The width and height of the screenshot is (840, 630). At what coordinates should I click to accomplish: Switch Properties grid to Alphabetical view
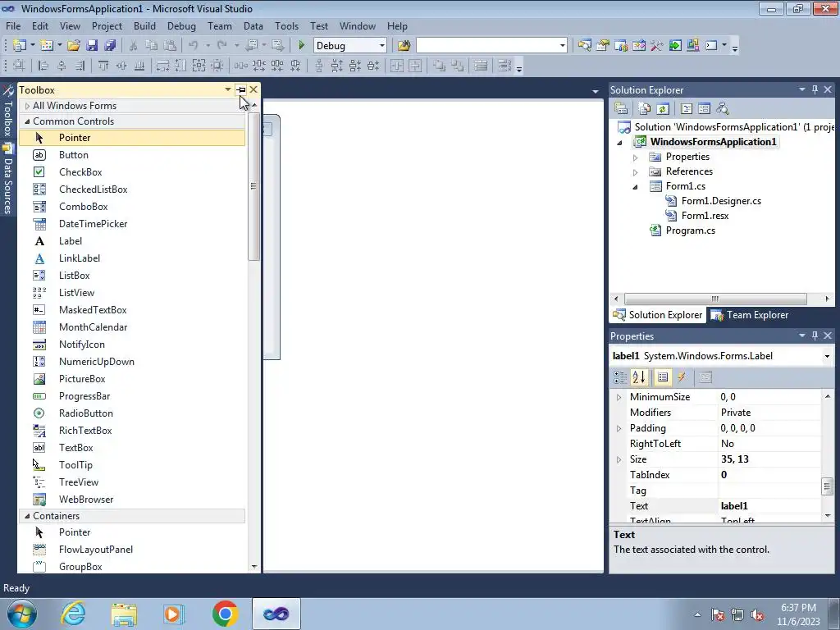(638, 377)
